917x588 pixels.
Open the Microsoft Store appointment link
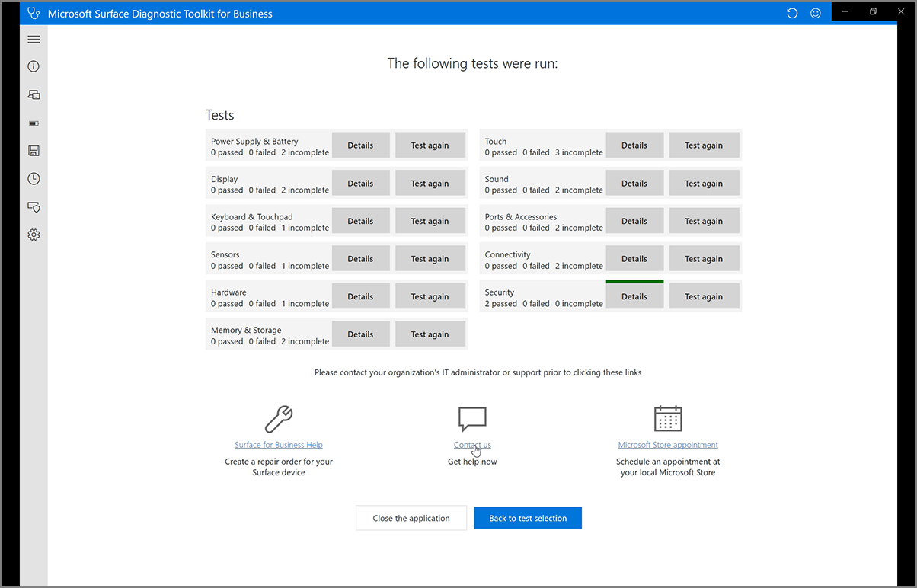click(668, 445)
